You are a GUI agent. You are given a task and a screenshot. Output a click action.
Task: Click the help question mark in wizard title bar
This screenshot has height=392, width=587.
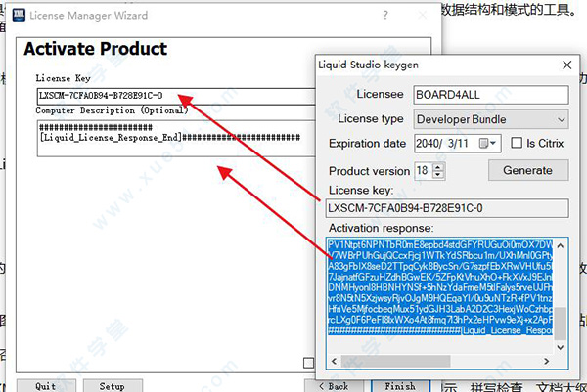pyautogui.click(x=384, y=17)
